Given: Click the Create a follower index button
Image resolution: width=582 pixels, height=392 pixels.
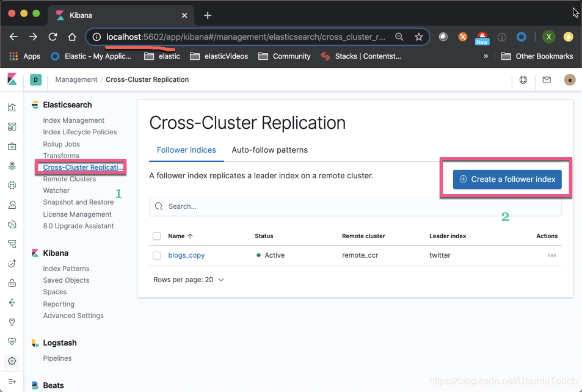Looking at the screenshot, I should (506, 179).
